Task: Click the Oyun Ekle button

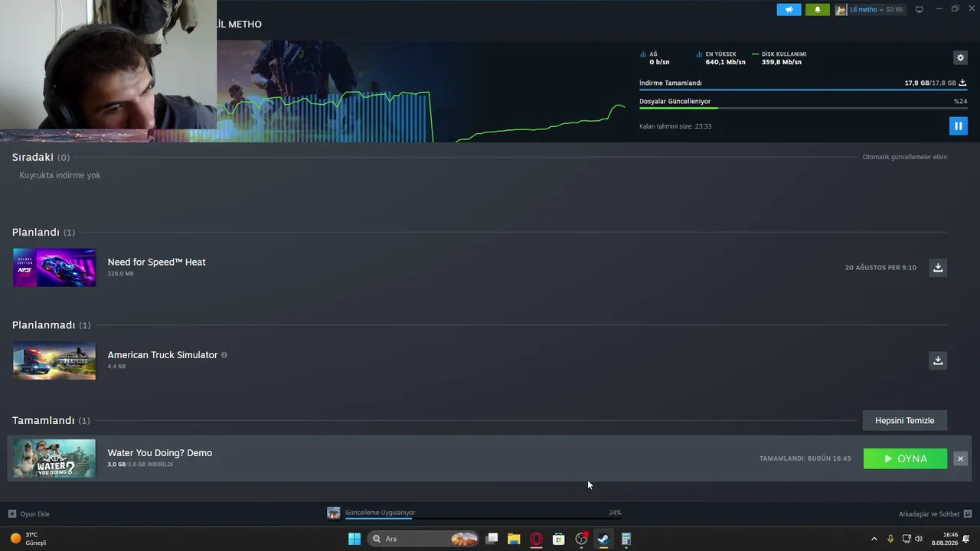Action: [29, 514]
